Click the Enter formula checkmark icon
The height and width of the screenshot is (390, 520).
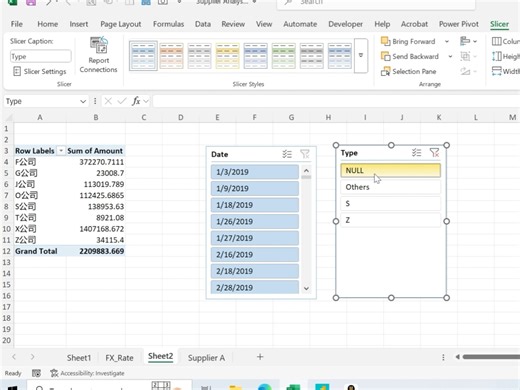click(122, 101)
